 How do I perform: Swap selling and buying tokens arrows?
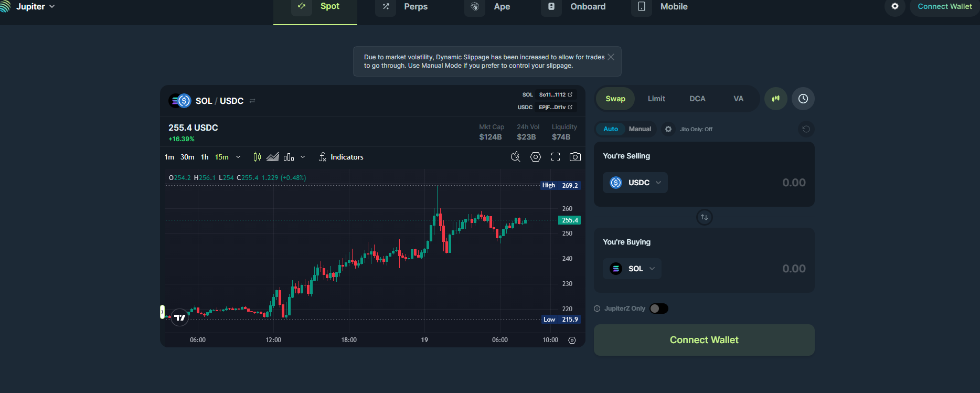[x=705, y=217]
